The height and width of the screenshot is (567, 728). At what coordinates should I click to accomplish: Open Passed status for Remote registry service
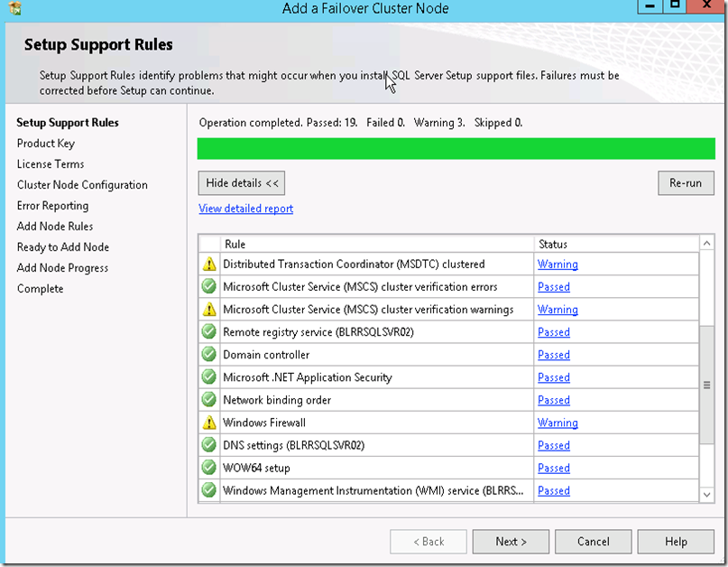click(x=553, y=332)
